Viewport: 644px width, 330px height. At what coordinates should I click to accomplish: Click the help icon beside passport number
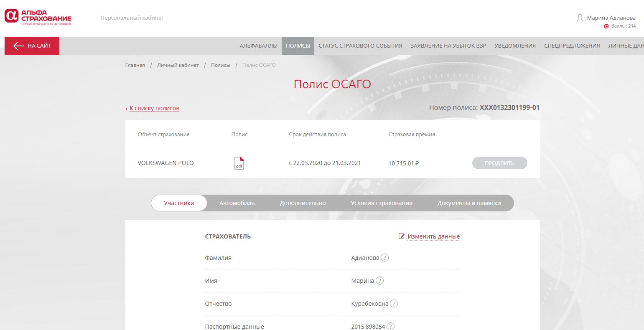[390, 327]
